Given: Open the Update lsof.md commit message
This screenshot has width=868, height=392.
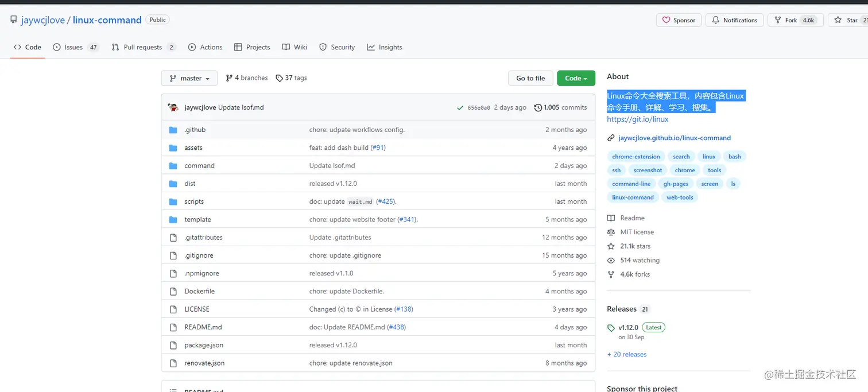Looking at the screenshot, I should point(241,107).
